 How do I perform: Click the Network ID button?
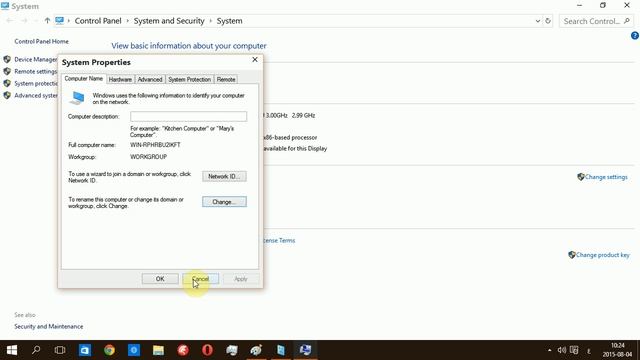pos(224,176)
